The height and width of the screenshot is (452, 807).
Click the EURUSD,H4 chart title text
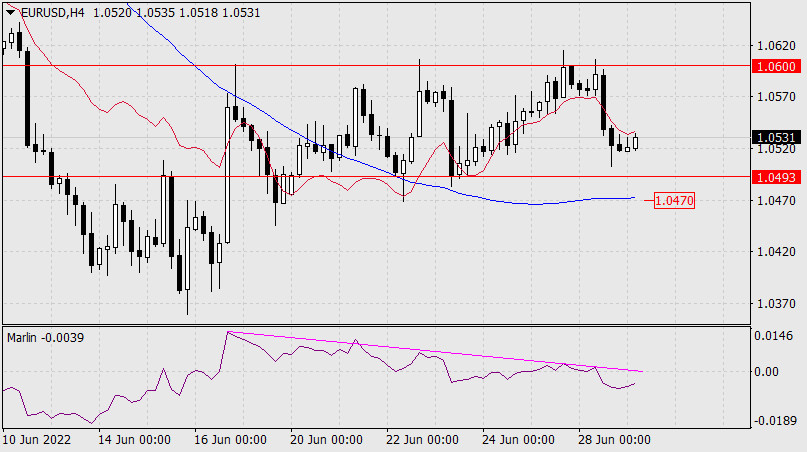(x=52, y=12)
